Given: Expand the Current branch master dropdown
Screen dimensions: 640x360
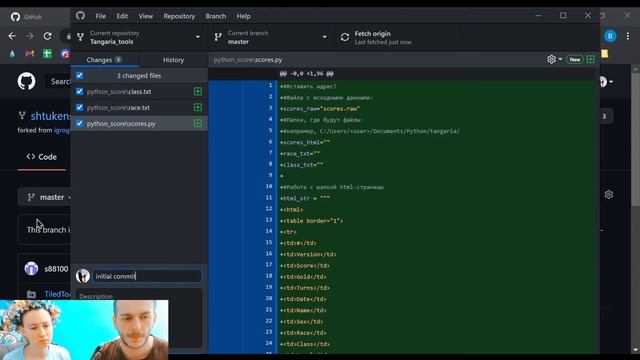Looking at the screenshot, I should coord(271,38).
